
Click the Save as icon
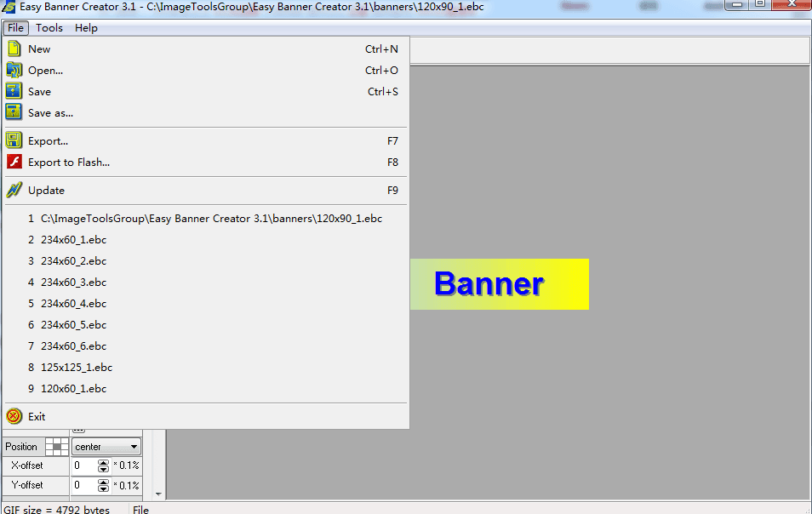[x=14, y=112]
